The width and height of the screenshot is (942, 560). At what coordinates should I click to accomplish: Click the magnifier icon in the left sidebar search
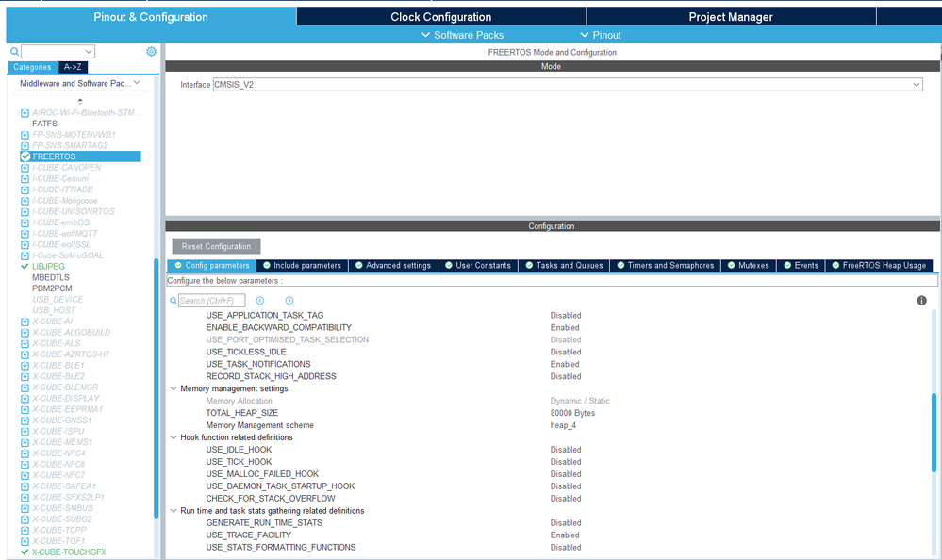tap(12, 51)
